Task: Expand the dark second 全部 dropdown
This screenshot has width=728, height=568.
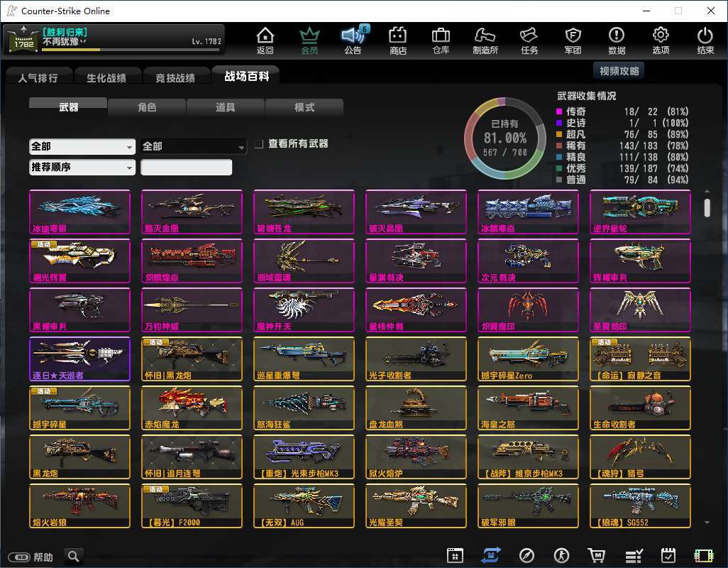Action: (x=193, y=147)
